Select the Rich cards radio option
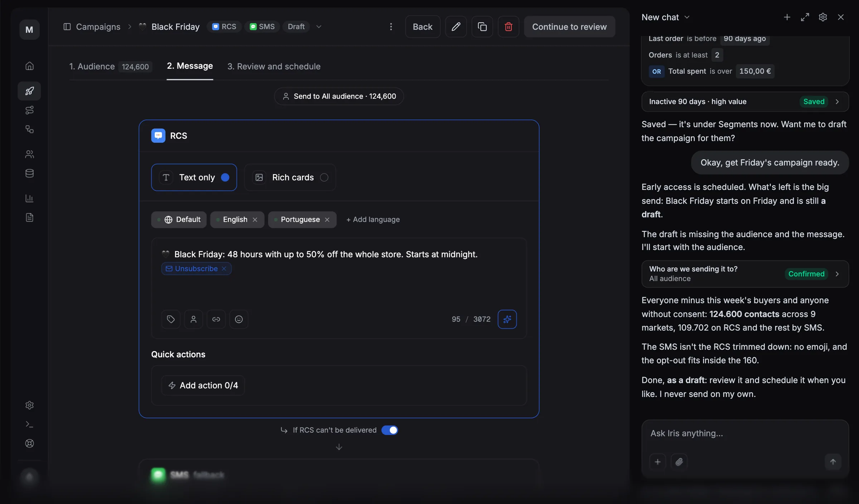This screenshot has height=504, width=859. click(290, 177)
